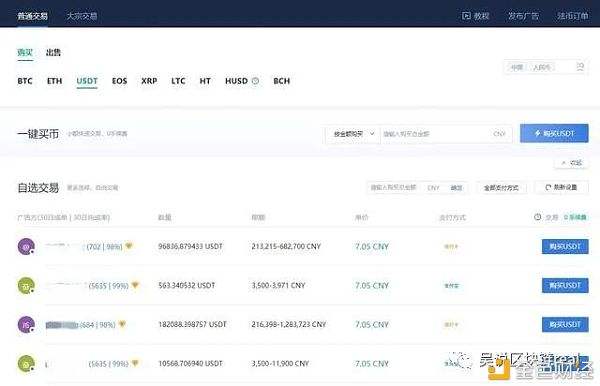Collapse the quick-buy panel with 收起
The width and height of the screenshot is (600, 386).
click(572, 163)
